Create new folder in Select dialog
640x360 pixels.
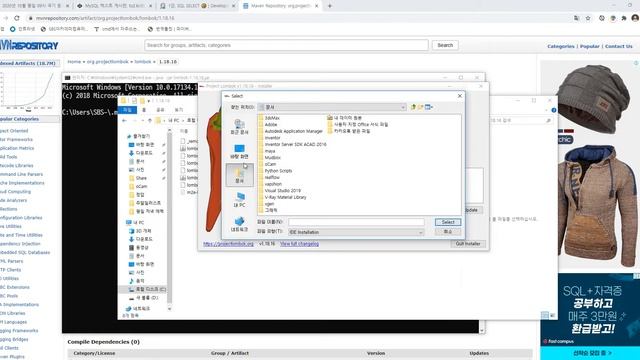click(420, 107)
